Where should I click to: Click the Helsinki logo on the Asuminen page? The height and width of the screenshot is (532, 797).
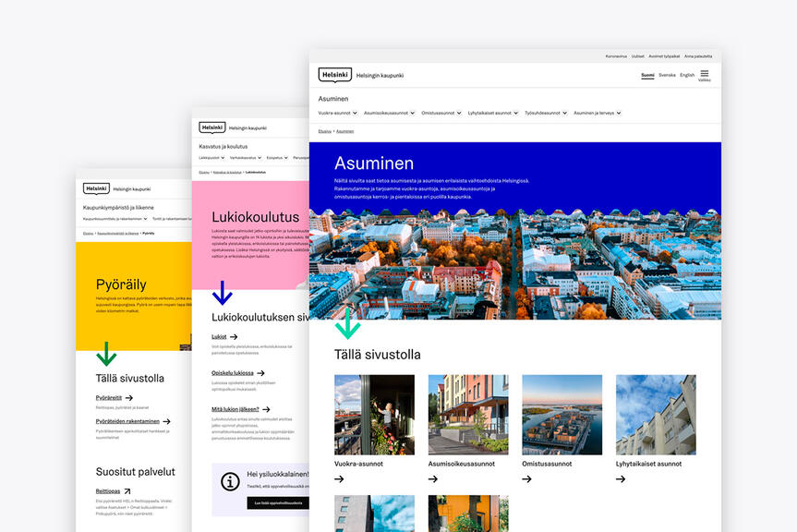334,75
